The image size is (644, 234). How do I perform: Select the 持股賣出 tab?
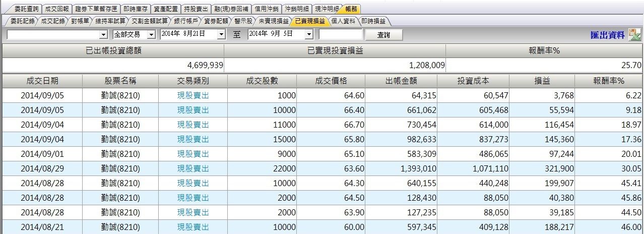pos(196,9)
